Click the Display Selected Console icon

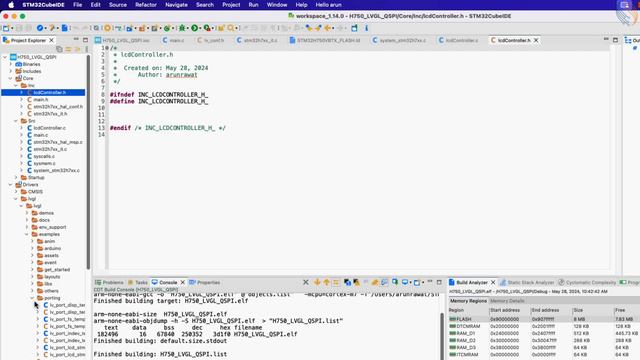405,282
